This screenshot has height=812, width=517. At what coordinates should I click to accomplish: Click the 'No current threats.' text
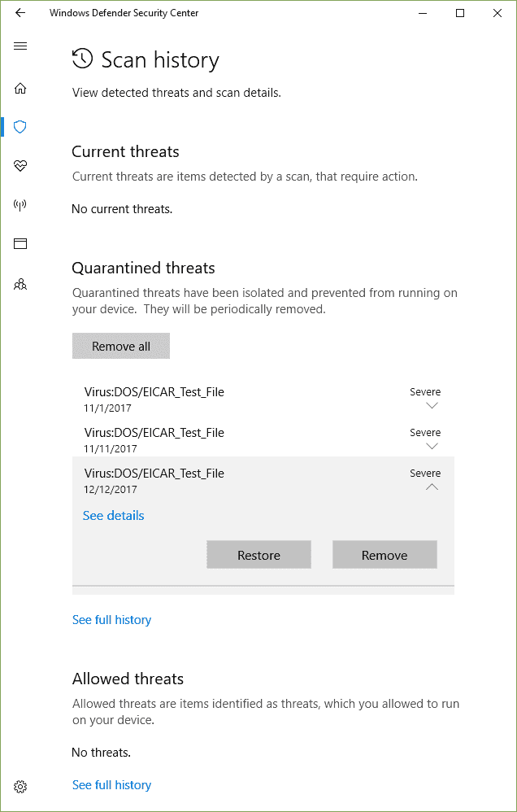point(122,209)
